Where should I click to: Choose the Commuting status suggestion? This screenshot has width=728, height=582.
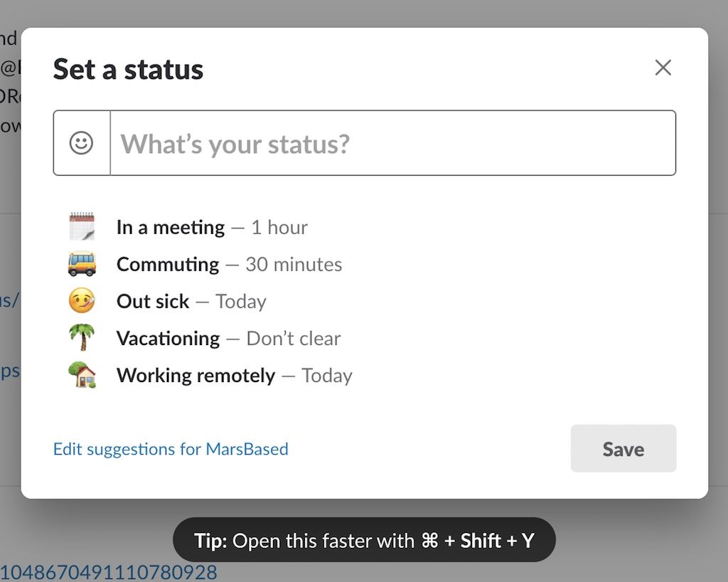click(168, 264)
